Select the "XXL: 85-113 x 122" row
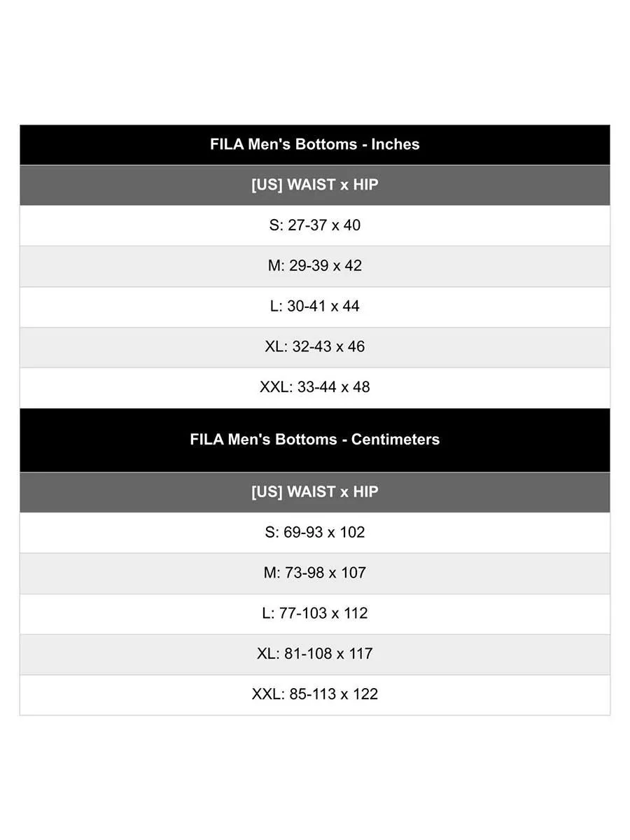The height and width of the screenshot is (840, 630). pyautogui.click(x=314, y=694)
